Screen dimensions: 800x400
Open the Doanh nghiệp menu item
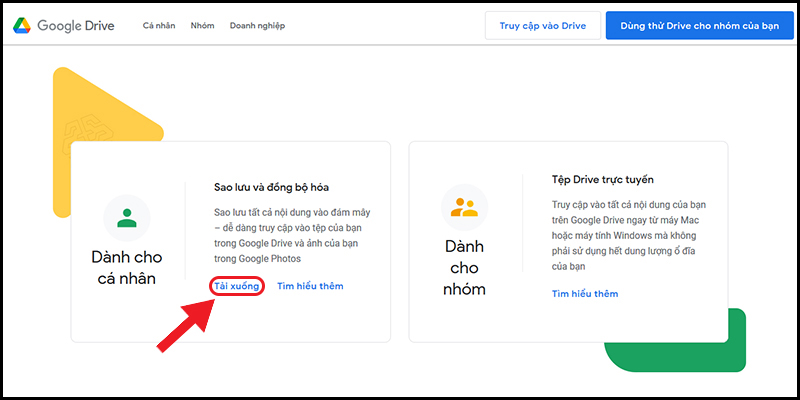257,26
